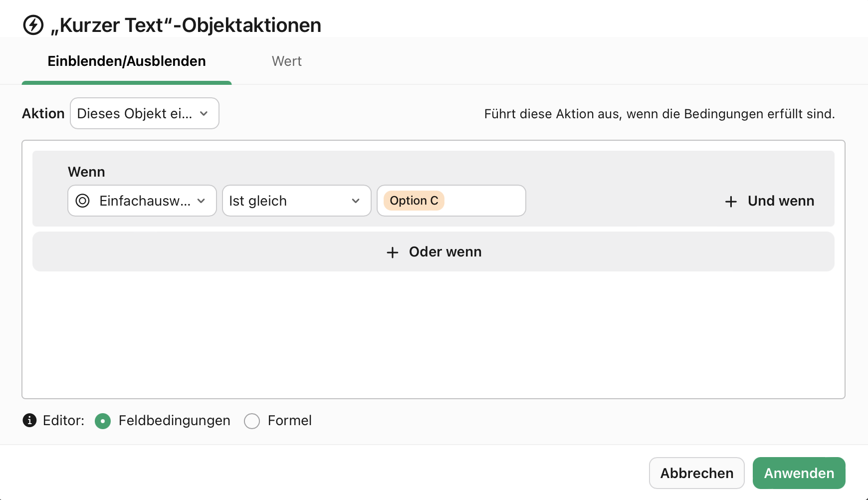Viewport: 868px width, 500px height.
Task: Click the info icon next to Editor
Action: point(30,421)
